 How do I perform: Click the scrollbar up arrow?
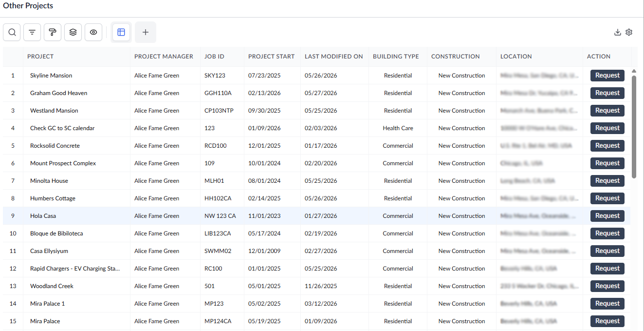coord(634,71)
